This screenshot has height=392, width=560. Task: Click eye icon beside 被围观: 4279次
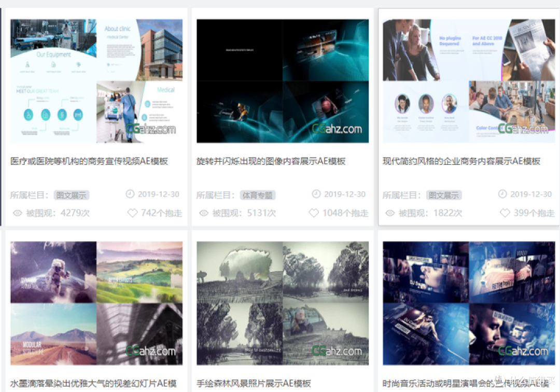[x=18, y=213]
